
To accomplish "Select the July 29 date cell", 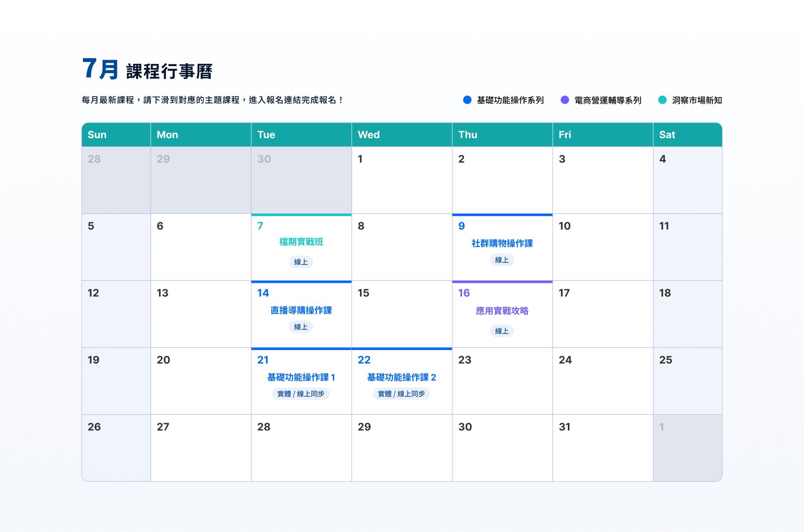I will click(402, 448).
